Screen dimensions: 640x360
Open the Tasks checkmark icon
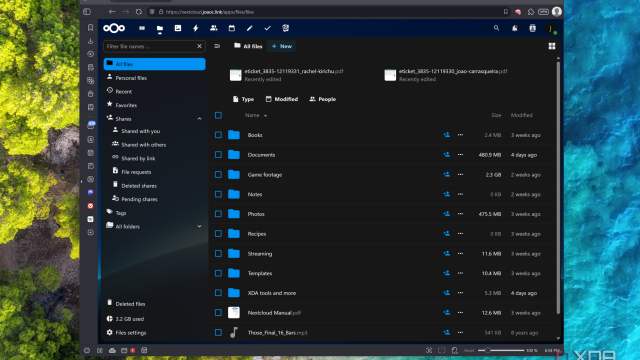pyautogui.click(x=267, y=28)
